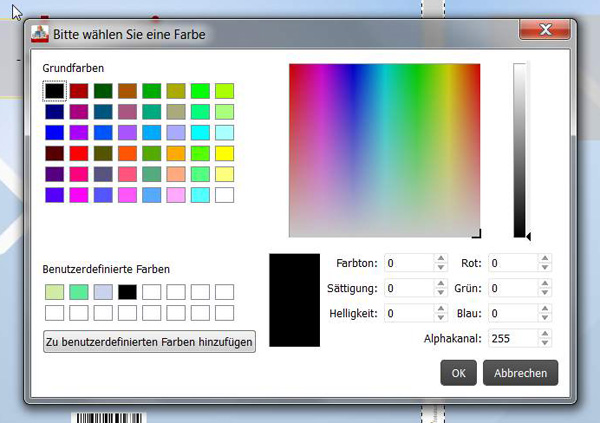The height and width of the screenshot is (423, 600).
Task: Choose the yellow basic color swatch
Action: (x=224, y=153)
